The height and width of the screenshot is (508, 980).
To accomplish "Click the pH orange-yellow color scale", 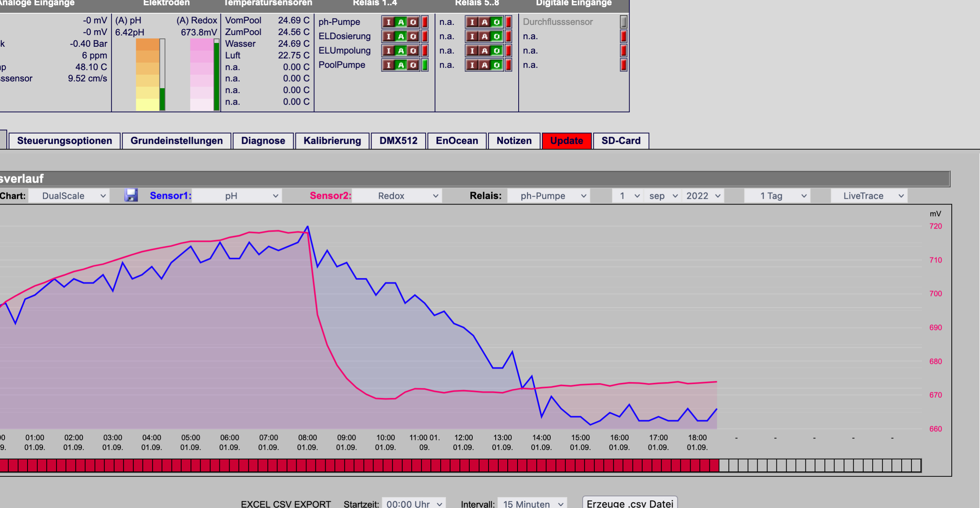I will point(148,75).
